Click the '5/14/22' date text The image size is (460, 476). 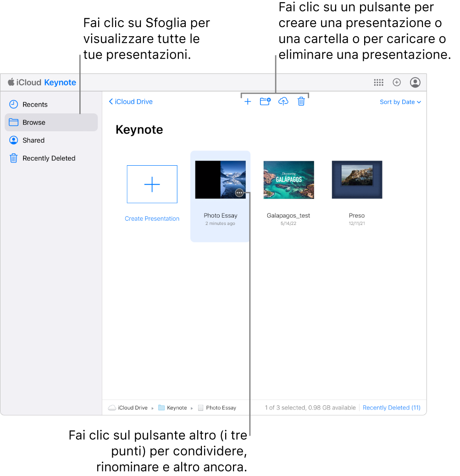pyautogui.click(x=288, y=224)
